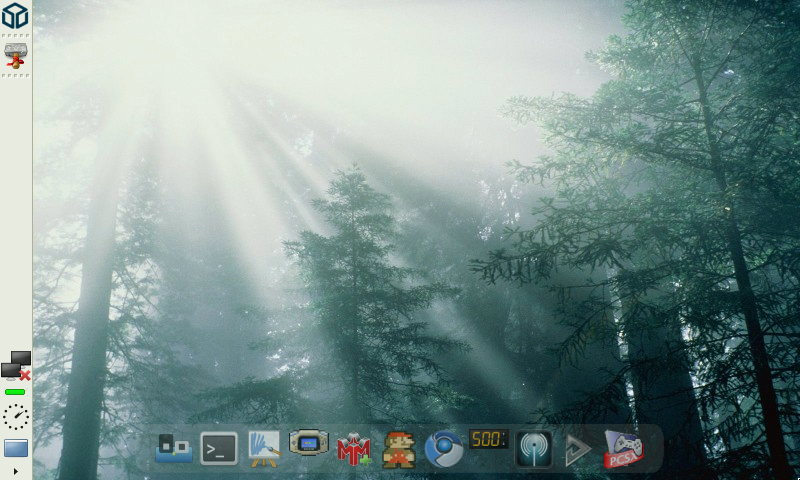Click the gray triangular arrow dock icon
Image resolution: width=800 pixels, height=480 pixels.
pos(578,450)
